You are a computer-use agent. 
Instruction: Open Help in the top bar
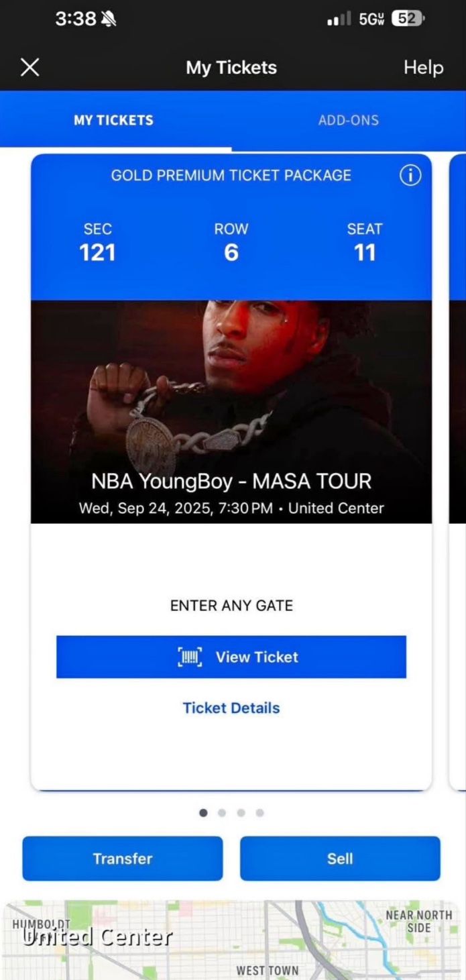tap(423, 67)
